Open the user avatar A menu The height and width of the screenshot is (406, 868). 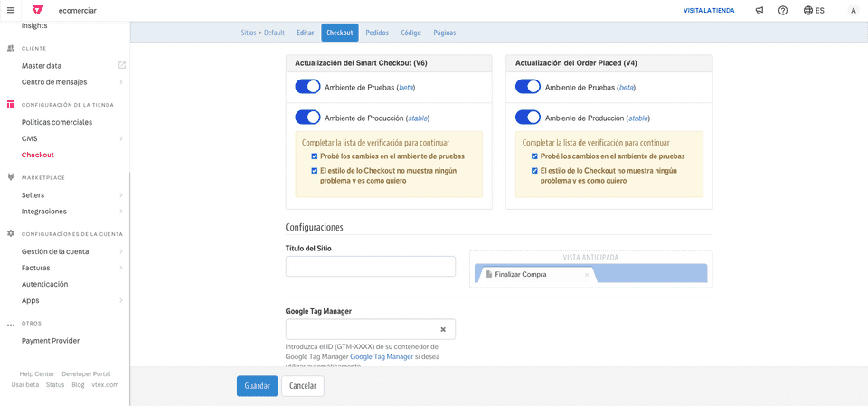(853, 11)
